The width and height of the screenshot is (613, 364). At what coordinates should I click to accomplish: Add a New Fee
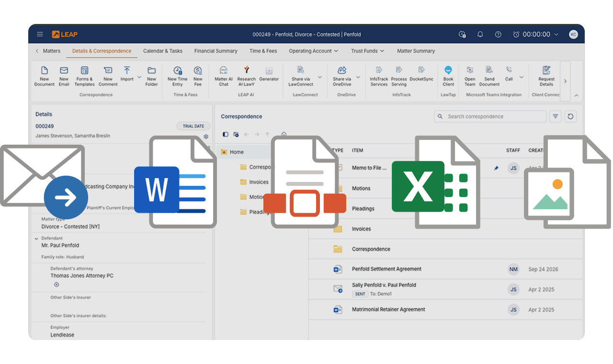pos(198,76)
